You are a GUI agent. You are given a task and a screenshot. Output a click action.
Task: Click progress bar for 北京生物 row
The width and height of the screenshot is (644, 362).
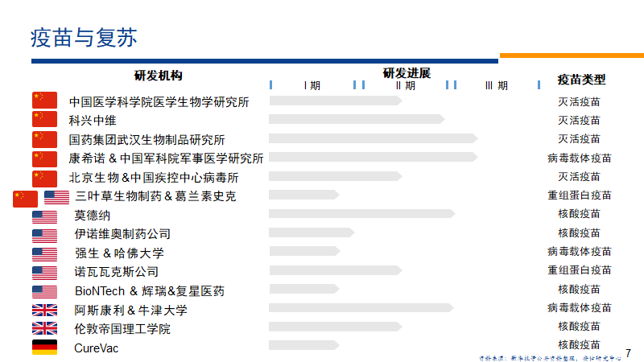pyautogui.click(x=336, y=176)
